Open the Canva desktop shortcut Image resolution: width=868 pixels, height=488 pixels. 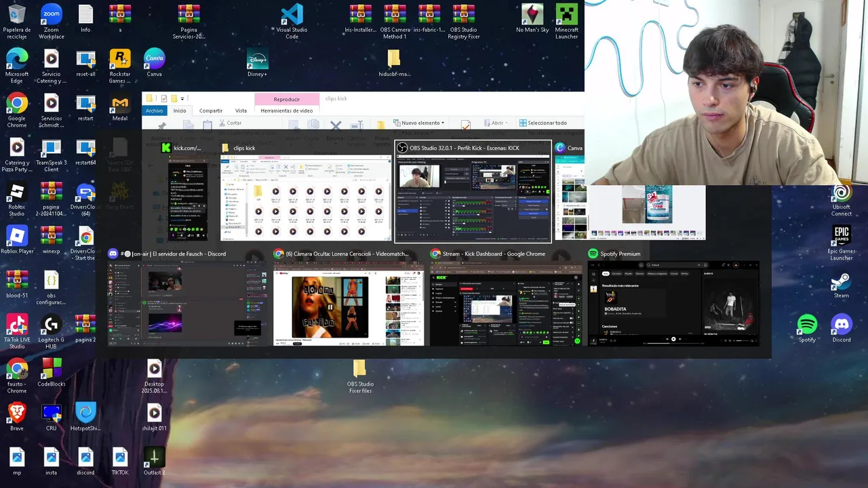(x=154, y=62)
